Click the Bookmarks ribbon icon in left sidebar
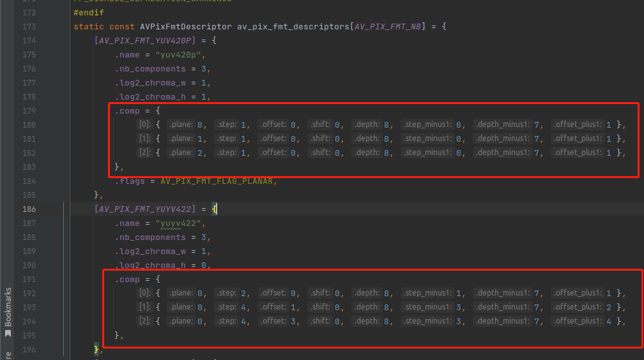This screenshot has height=360, width=644. (8, 333)
